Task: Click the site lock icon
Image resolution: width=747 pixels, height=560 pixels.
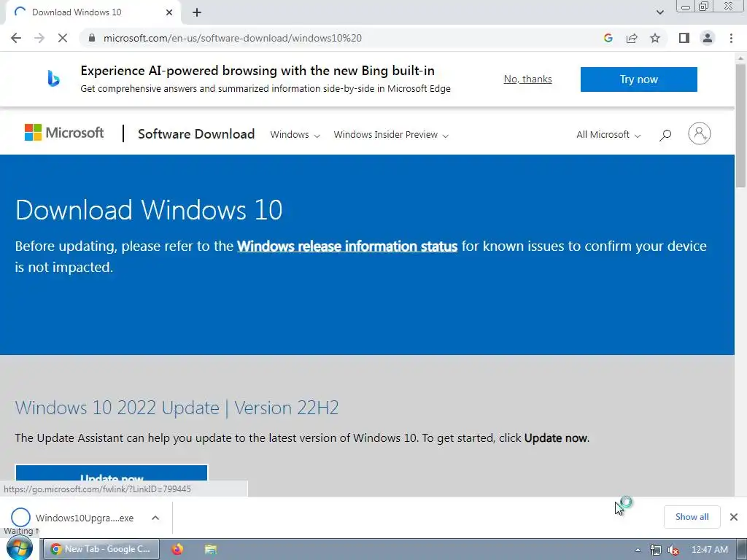Action: tap(92, 38)
